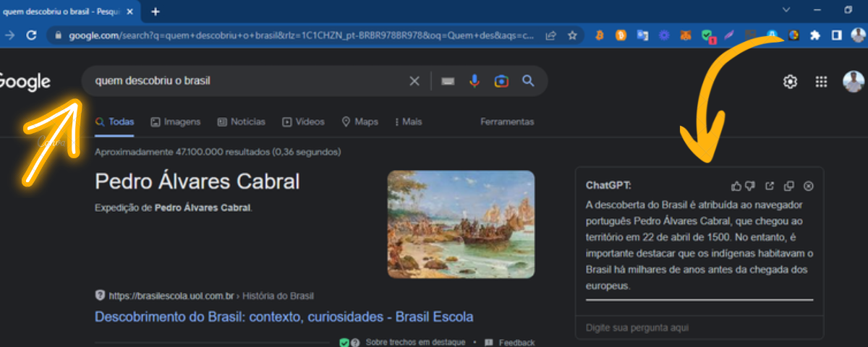Open the colorful round ChatGPT extension icon
Screen dimensions: 868x347
click(793, 35)
